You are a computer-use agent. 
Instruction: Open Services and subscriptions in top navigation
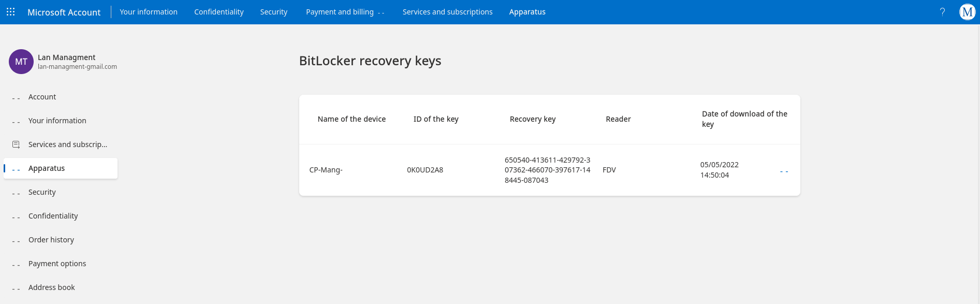(x=447, y=12)
